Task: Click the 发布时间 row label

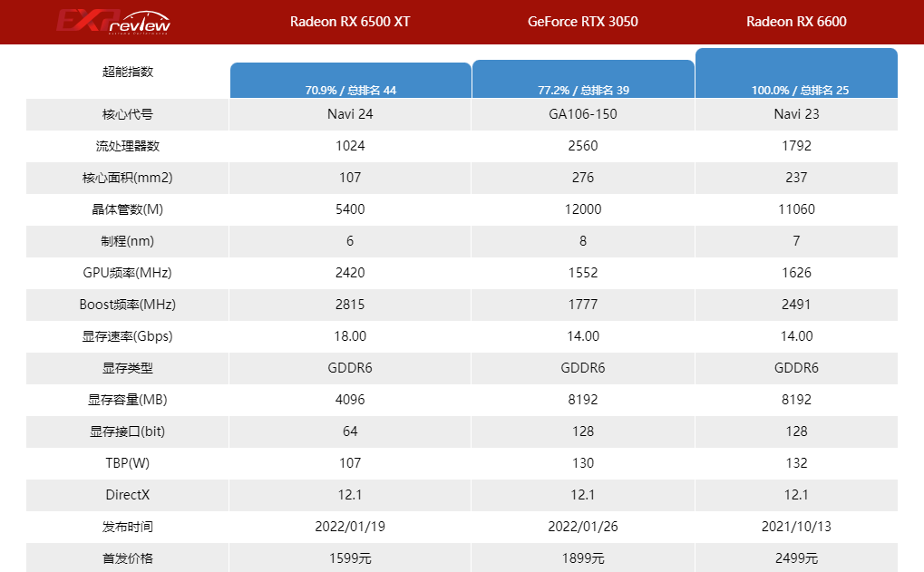Action: [127, 528]
